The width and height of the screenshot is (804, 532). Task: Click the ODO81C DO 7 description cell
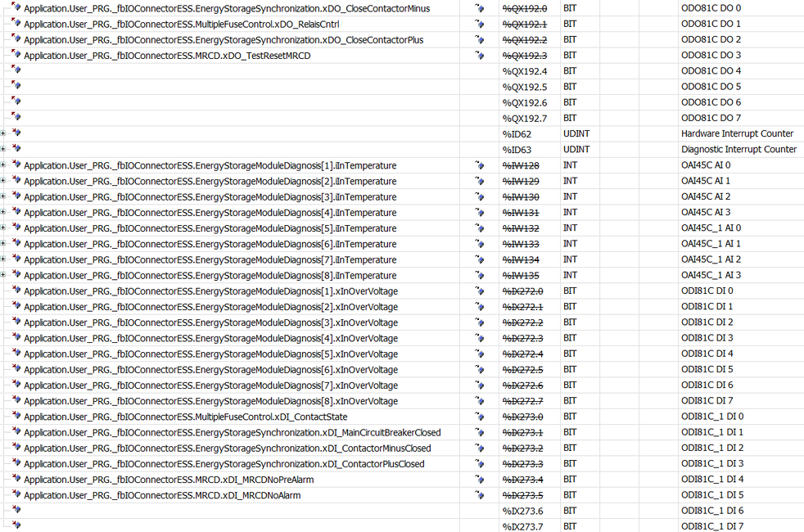pos(711,118)
